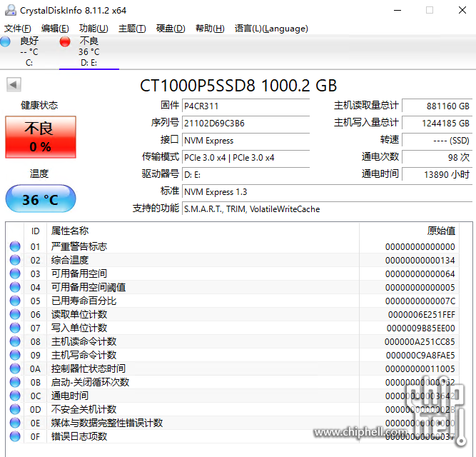Click raw value 000000C9A8FAE5
Screen dimensions: 476x457
tap(420, 356)
